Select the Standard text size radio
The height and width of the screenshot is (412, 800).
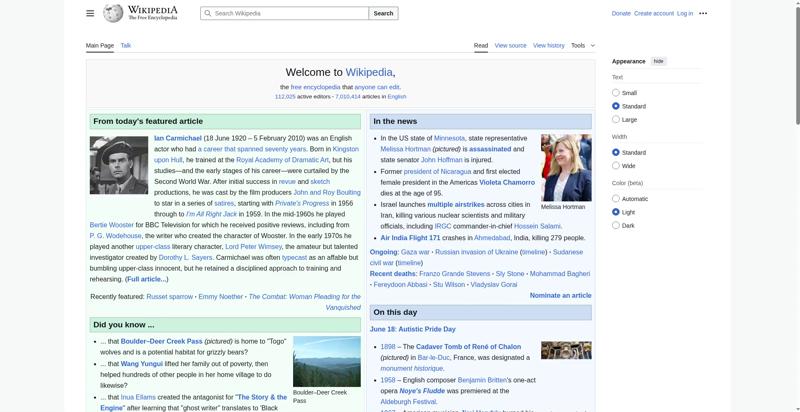(616, 106)
